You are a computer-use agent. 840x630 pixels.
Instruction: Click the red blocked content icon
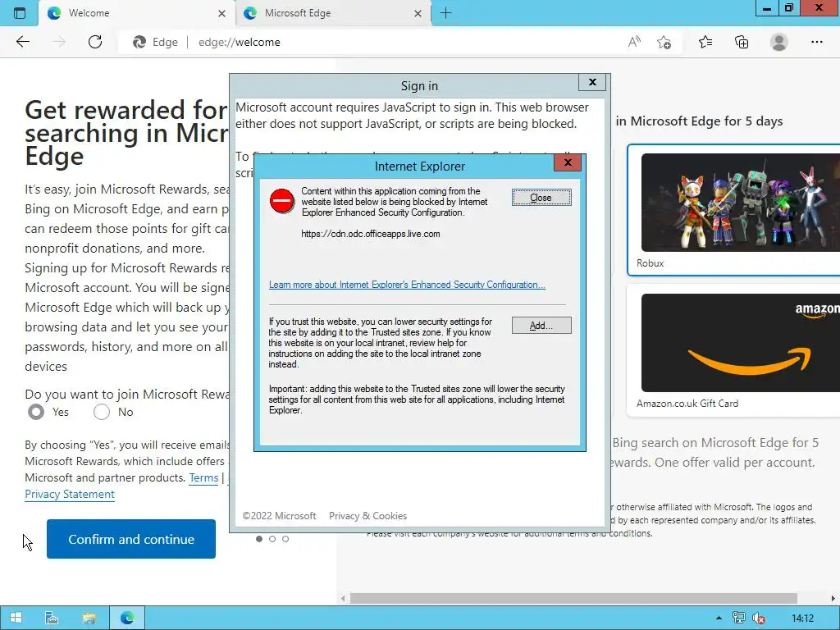(x=282, y=201)
